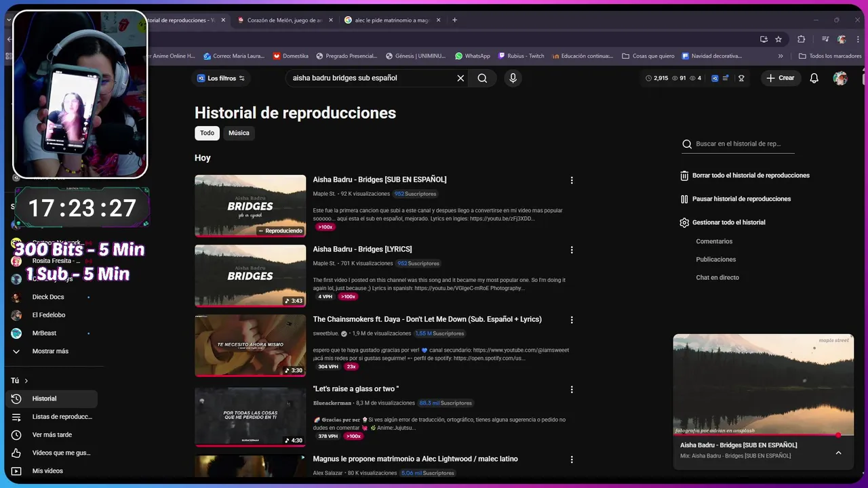Open Historial in the sidebar

click(x=52, y=399)
